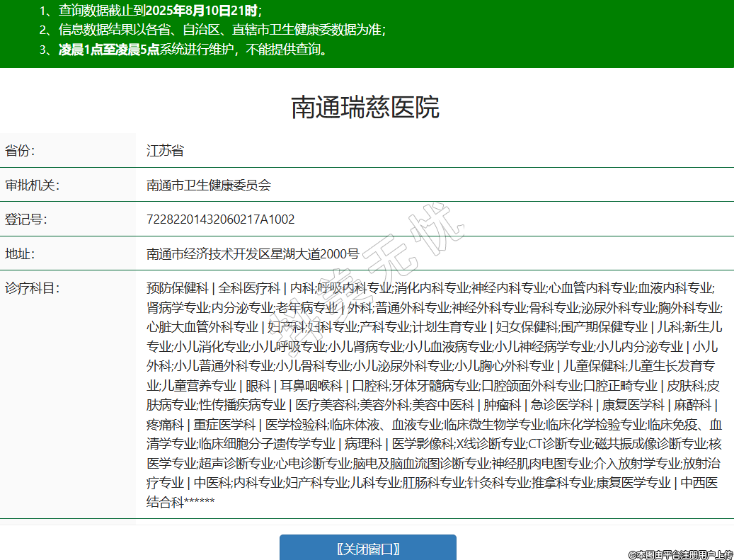Click the 审批机关 row label
The image size is (734, 560).
coord(30,185)
